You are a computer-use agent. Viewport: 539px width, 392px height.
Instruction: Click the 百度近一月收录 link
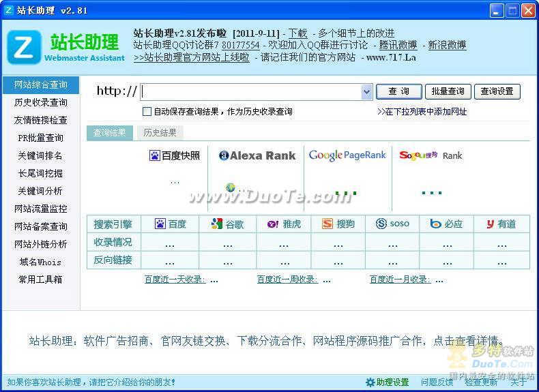[x=400, y=280]
